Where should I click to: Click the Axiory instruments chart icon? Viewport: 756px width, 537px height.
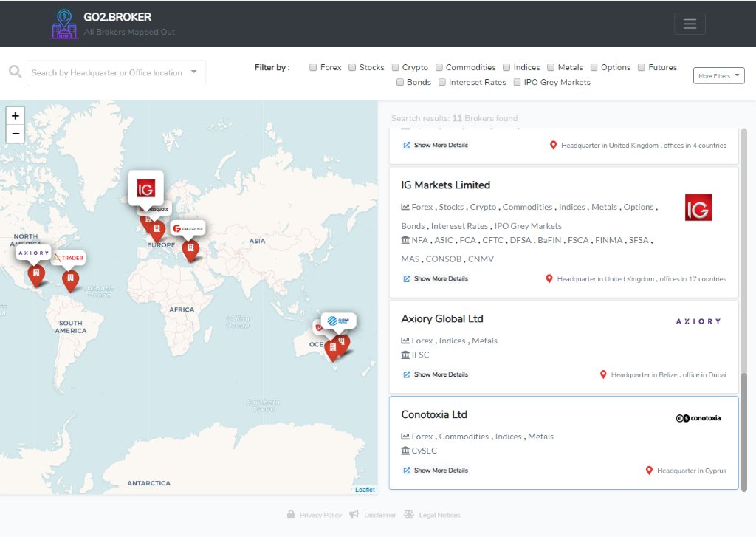(405, 340)
